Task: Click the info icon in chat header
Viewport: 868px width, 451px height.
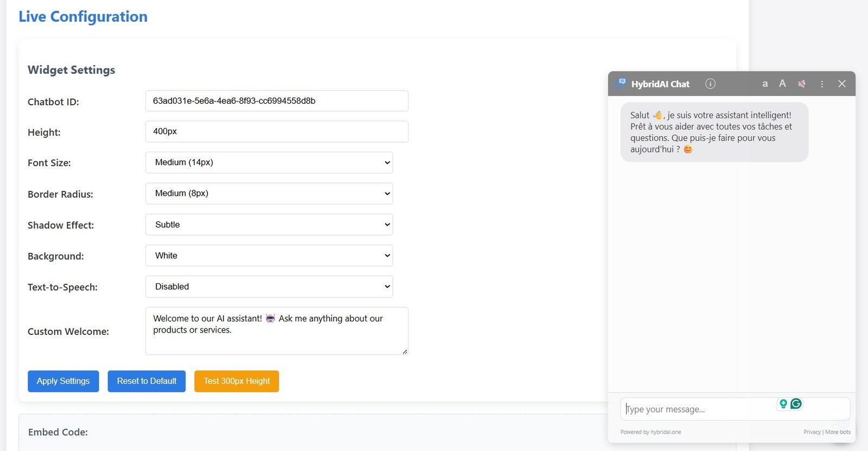Action: 710,84
